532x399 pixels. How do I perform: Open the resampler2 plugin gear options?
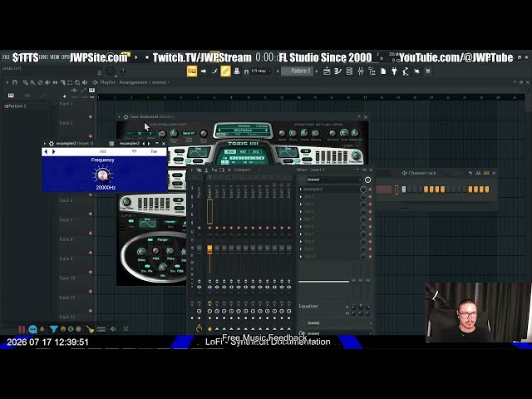52,144
